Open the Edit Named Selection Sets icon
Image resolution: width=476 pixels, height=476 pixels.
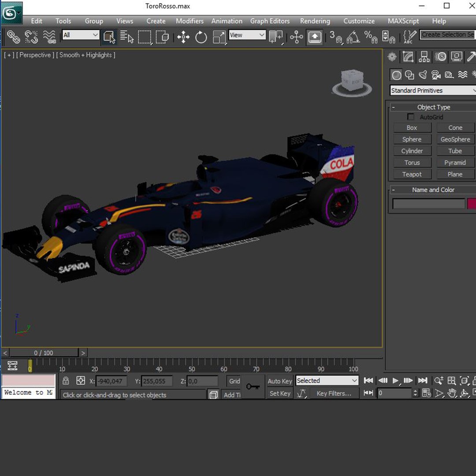click(x=410, y=37)
